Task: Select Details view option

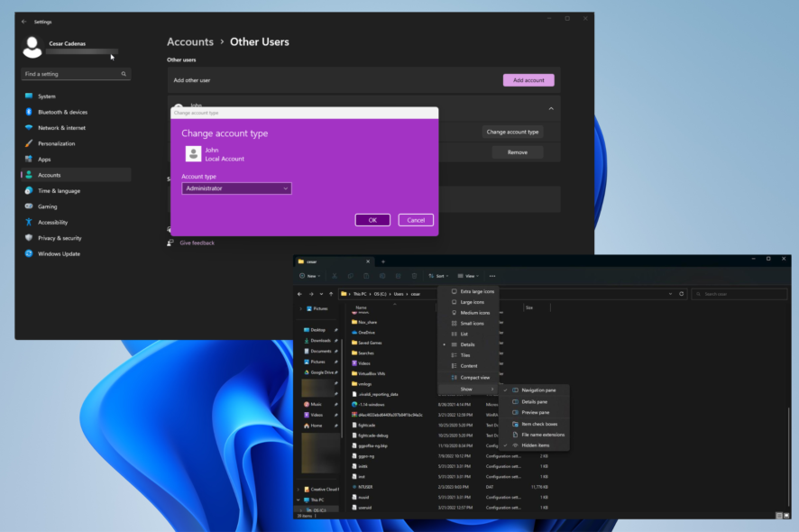Action: pos(468,345)
